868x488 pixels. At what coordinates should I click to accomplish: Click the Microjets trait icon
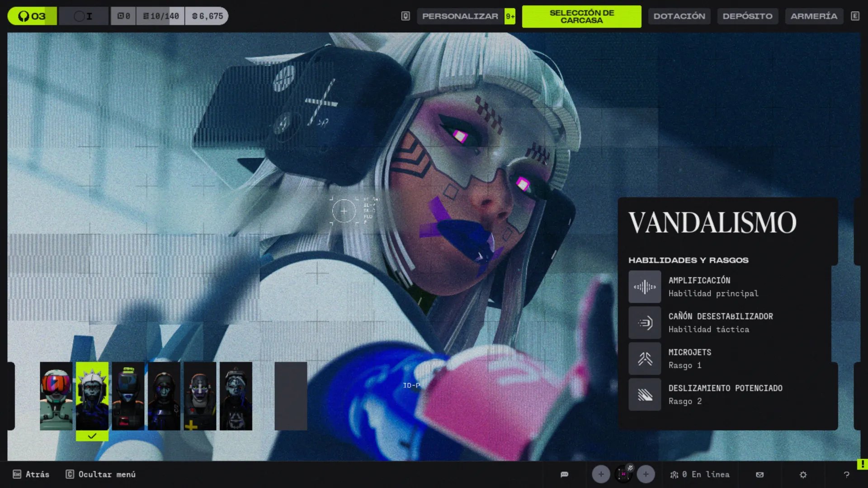(645, 358)
